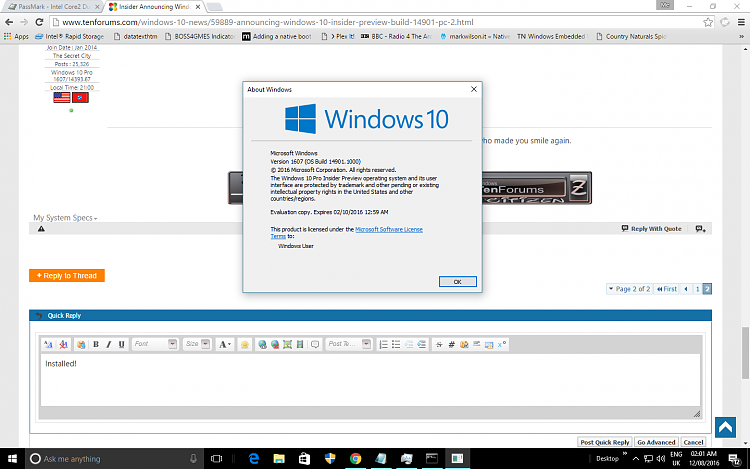
Task: Click the increase indent icon
Action: tap(421, 344)
